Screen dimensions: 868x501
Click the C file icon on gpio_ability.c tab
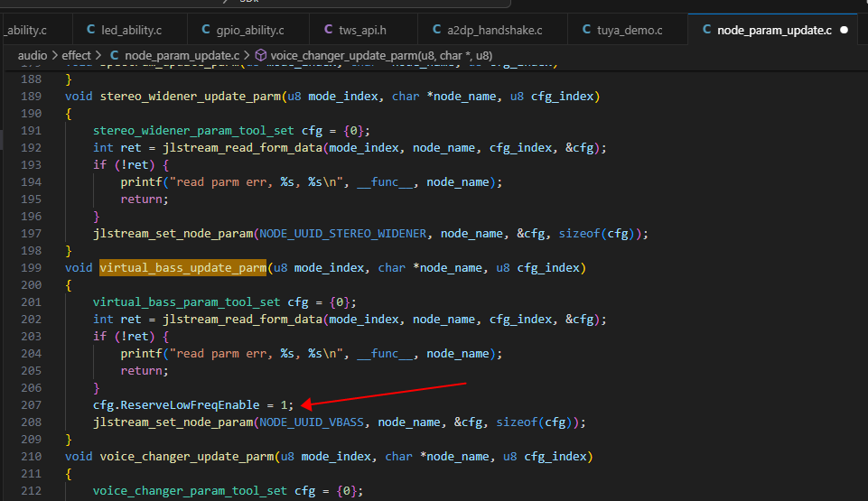206,29
